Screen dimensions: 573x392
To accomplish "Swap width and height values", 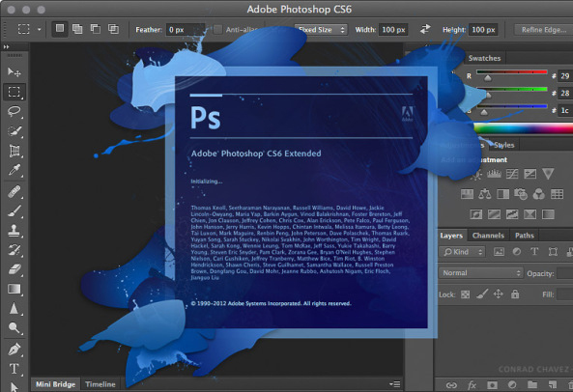I will (x=425, y=29).
